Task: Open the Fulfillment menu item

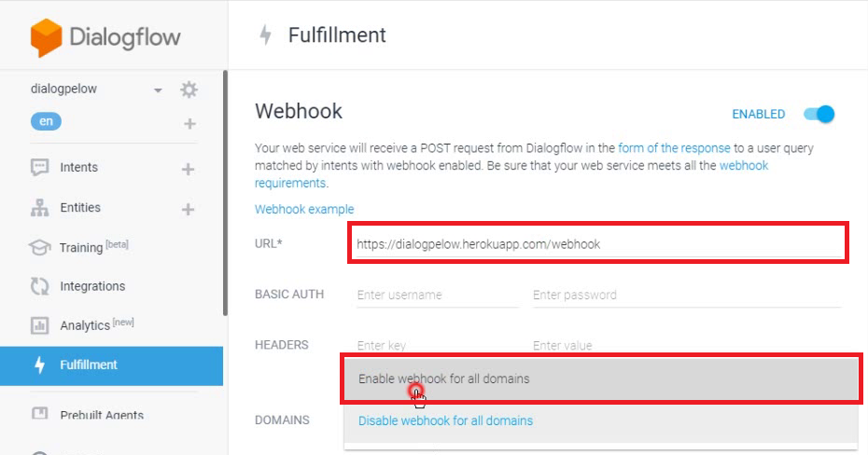Action: click(89, 365)
